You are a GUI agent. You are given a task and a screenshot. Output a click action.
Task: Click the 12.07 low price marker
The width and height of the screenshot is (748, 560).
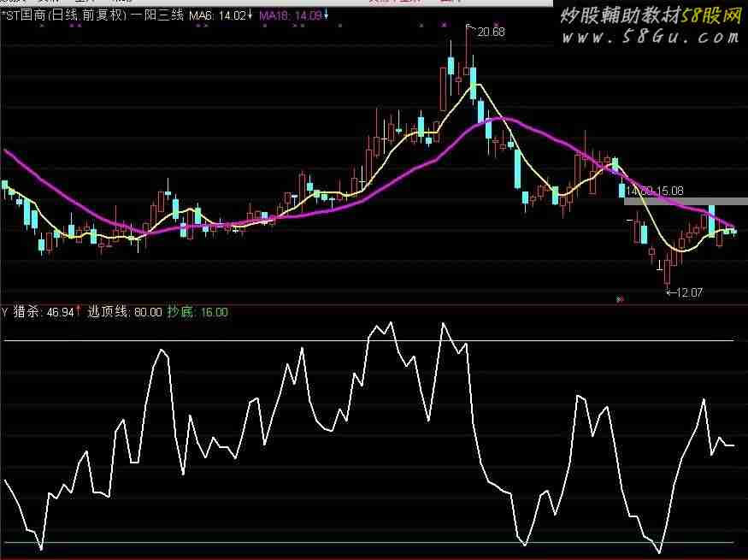(x=687, y=293)
